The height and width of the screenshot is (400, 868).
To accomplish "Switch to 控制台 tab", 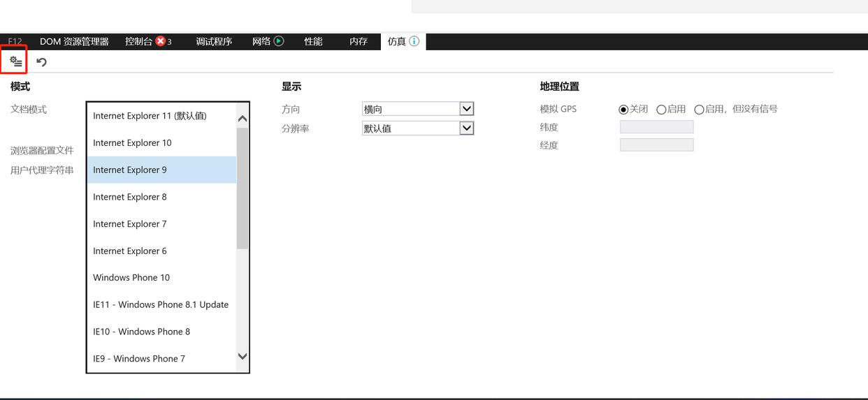I will pyautogui.click(x=148, y=42).
